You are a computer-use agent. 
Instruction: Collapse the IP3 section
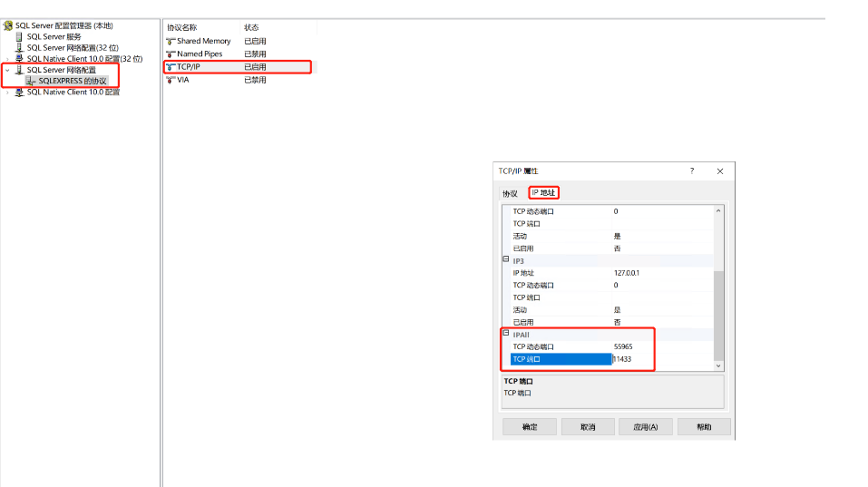click(x=507, y=259)
